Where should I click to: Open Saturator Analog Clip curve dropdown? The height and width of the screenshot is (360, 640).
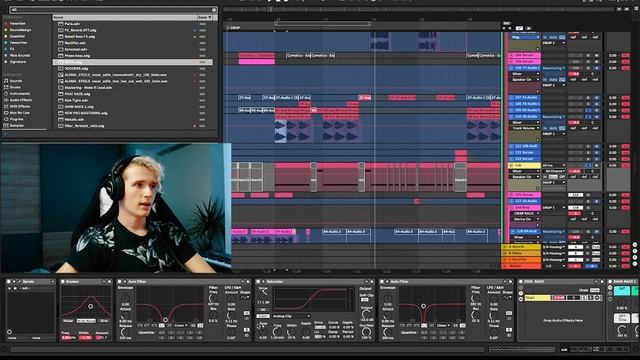click(290, 316)
